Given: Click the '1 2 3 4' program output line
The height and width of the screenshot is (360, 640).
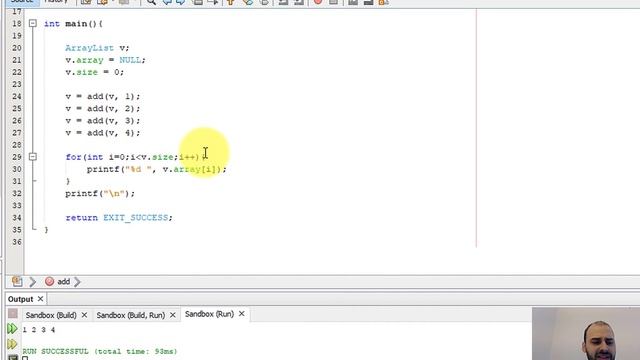Looking at the screenshot, I should pyautogui.click(x=39, y=330).
